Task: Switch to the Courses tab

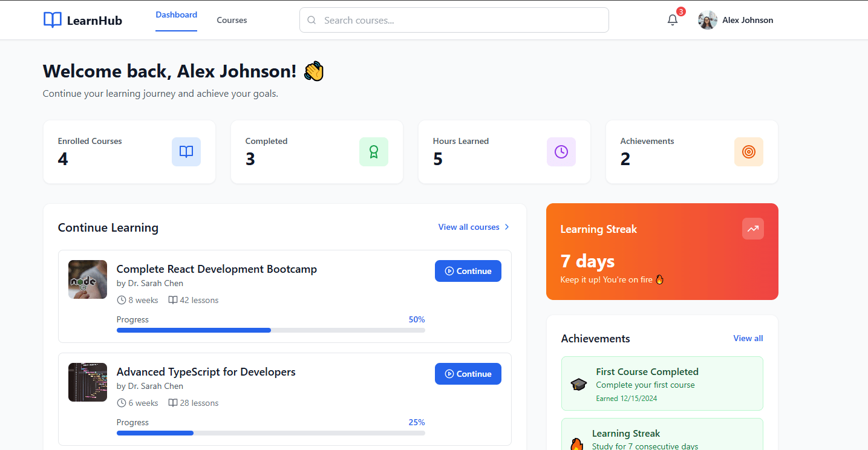Action: point(231,19)
